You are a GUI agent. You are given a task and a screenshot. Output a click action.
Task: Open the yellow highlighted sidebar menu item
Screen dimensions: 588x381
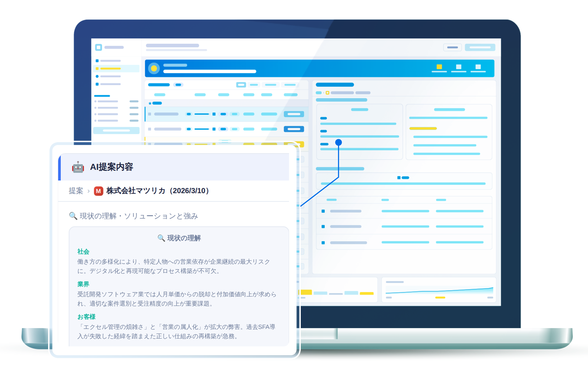point(116,68)
